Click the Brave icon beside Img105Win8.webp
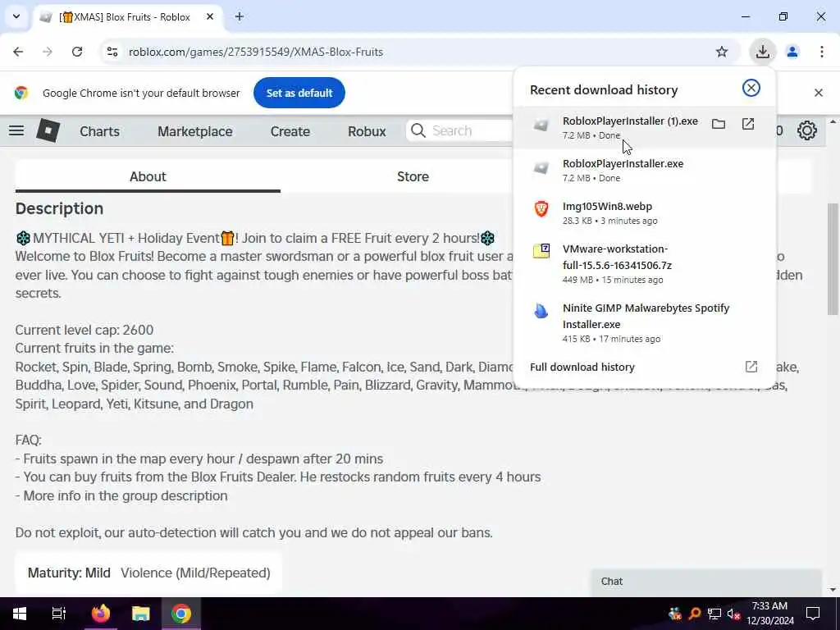This screenshot has width=840, height=630. pyautogui.click(x=541, y=208)
